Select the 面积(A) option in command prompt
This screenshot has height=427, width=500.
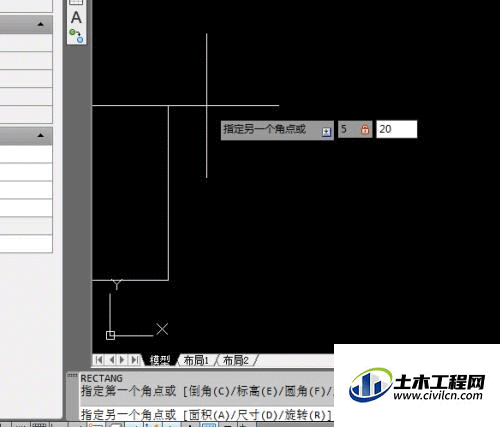209,415
